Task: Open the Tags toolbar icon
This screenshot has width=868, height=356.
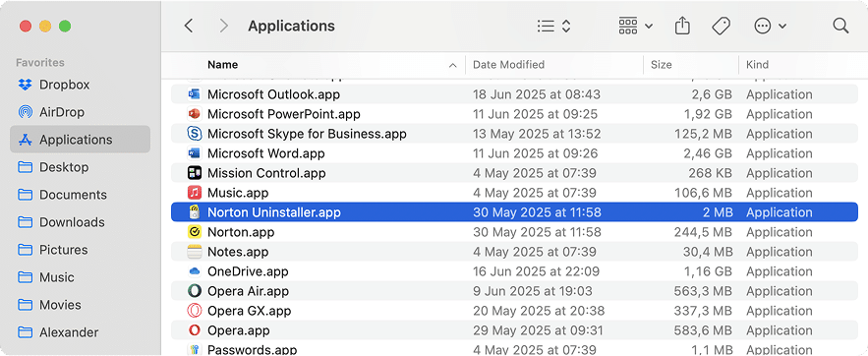Action: (721, 26)
